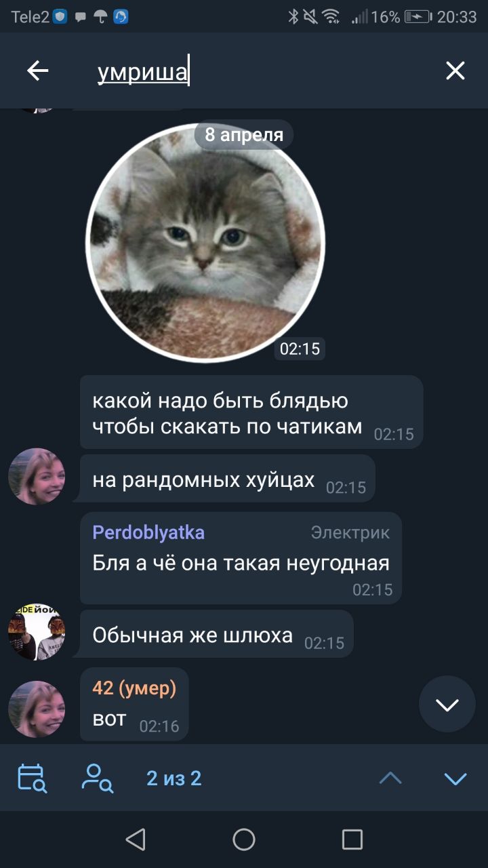
Task: Jump to bottom with round chevron button
Action: point(447,704)
